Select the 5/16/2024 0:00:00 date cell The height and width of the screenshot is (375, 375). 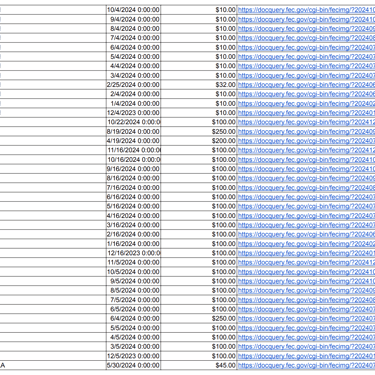click(x=133, y=206)
